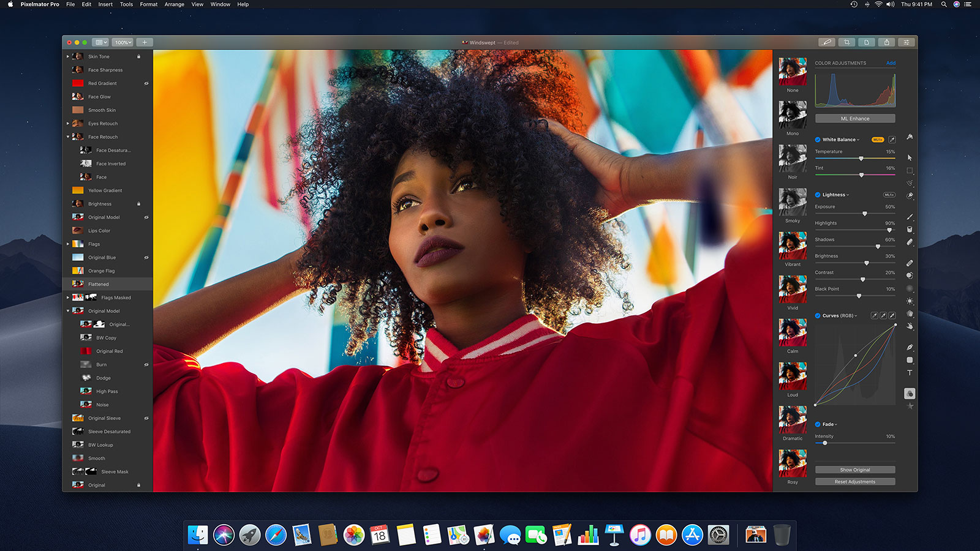Show the hidden Red Gradient layer
Image resolution: width=980 pixels, height=551 pixels.
(146, 83)
